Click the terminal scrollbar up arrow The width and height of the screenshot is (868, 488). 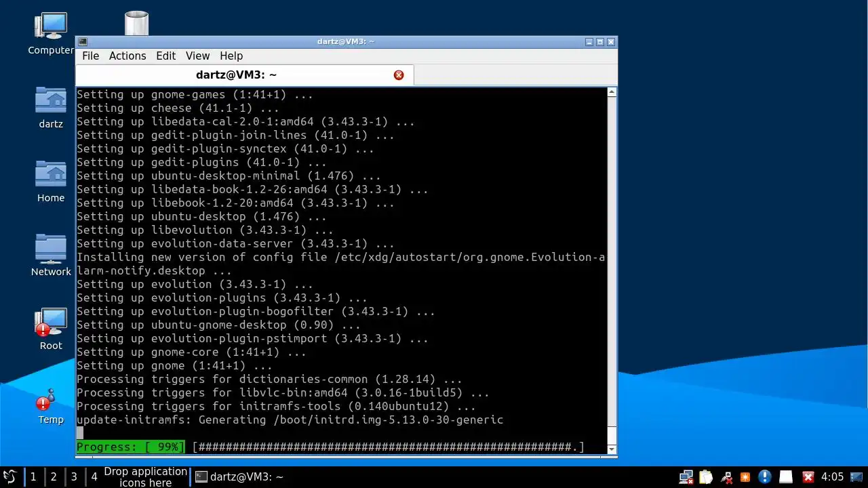coord(612,92)
